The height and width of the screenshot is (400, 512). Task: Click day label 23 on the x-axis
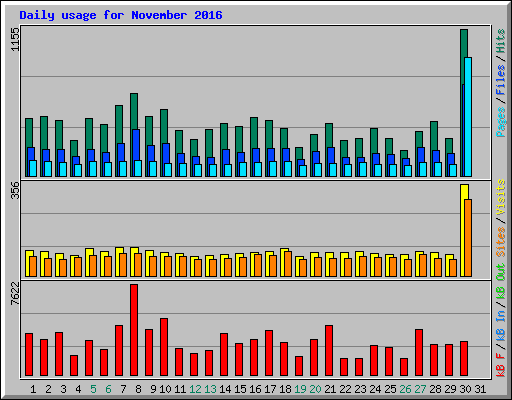pyautogui.click(x=360, y=389)
